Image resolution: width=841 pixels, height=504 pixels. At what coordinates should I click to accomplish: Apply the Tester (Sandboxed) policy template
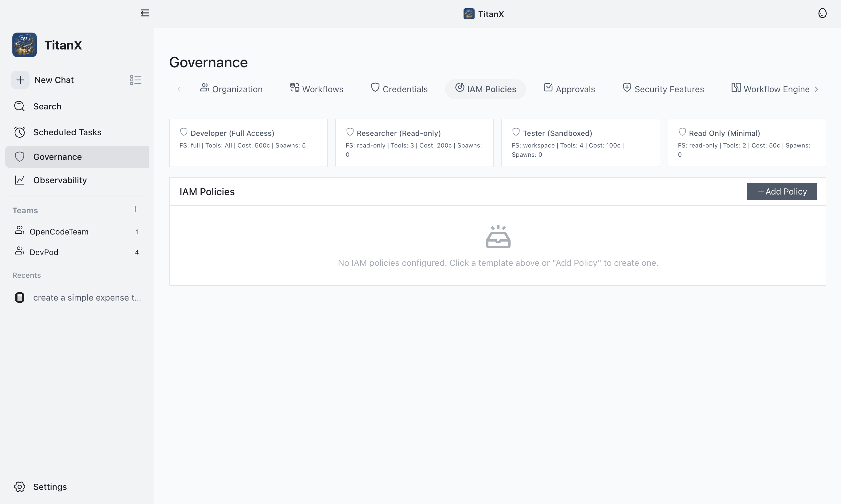click(580, 143)
